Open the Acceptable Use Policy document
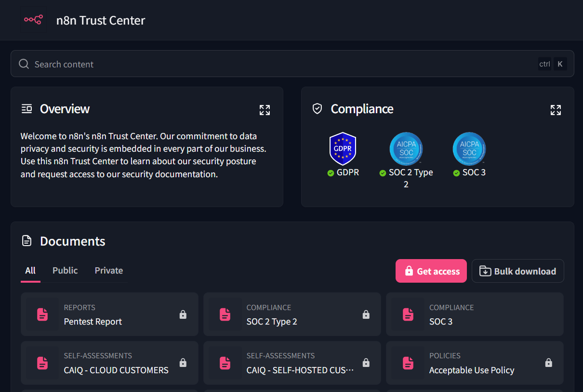This screenshot has height=392, width=583. point(472,370)
